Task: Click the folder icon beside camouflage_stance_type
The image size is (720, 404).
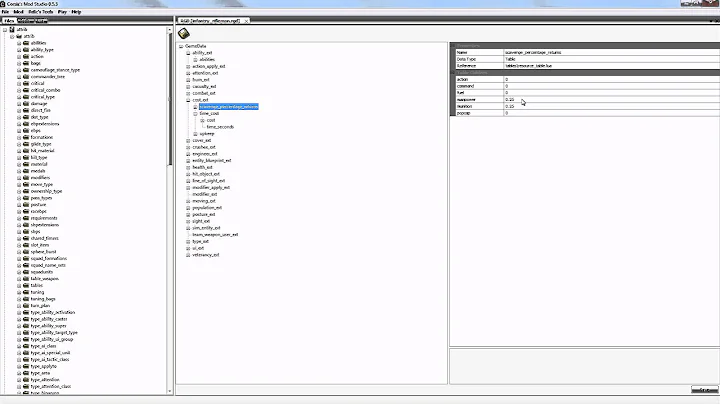Action: point(26,70)
